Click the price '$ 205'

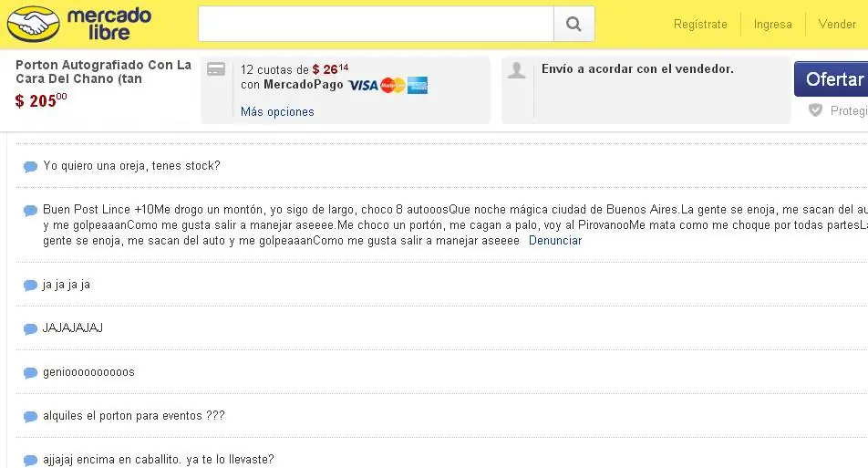coord(41,100)
